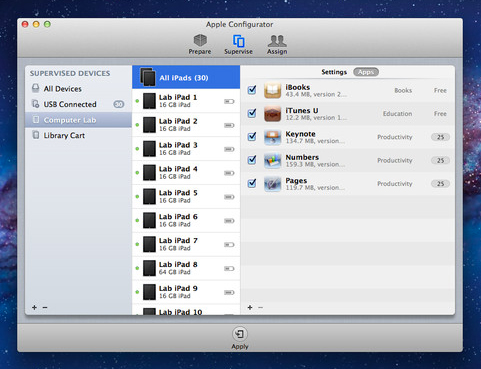Click the Lab iPad 6 battery indicator
Screen dimensions: 481x369
tap(229, 221)
